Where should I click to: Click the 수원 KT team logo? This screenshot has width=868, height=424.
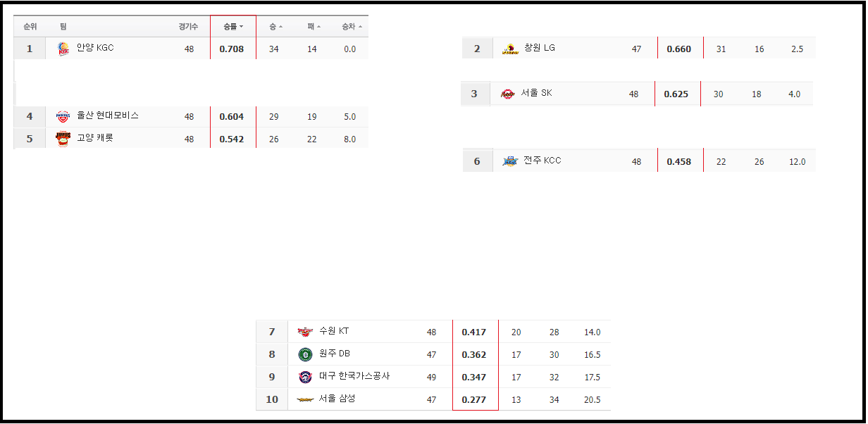[304, 332]
